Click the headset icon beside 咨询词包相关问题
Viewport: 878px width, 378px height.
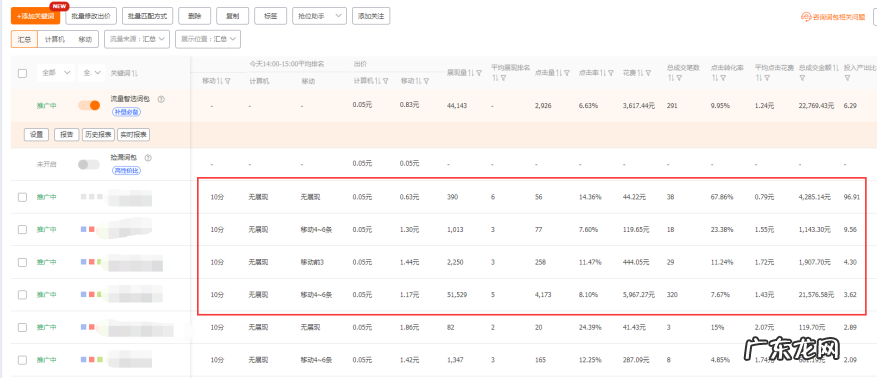[806, 17]
